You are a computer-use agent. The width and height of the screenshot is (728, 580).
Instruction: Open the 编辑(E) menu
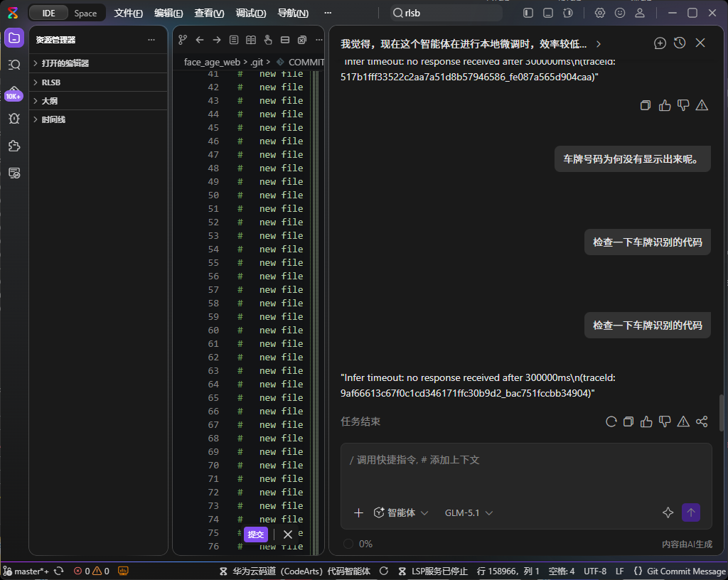point(168,13)
